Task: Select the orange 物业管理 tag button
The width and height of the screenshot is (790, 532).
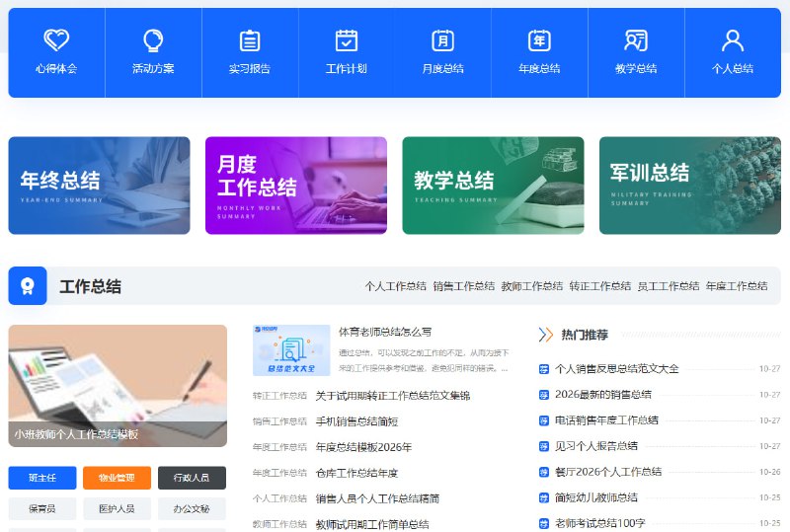Action: click(x=117, y=478)
